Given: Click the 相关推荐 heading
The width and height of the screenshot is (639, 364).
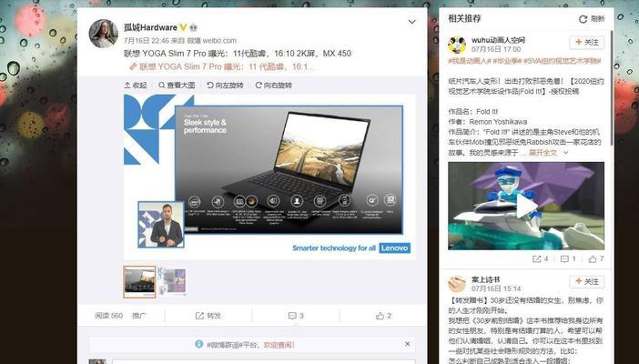Looking at the screenshot, I should coord(464,19).
